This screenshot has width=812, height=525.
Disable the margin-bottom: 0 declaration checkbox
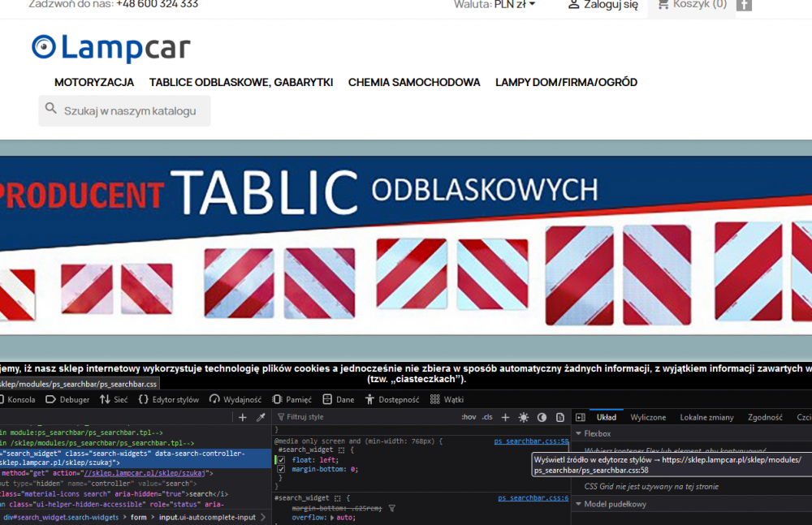[x=280, y=469]
